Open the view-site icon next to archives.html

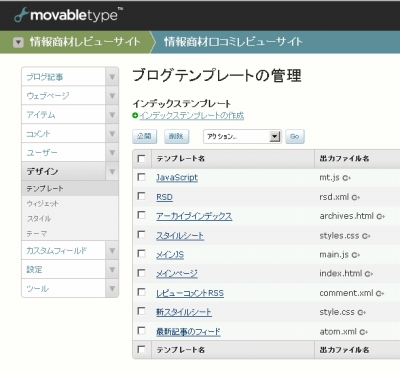[x=380, y=217]
